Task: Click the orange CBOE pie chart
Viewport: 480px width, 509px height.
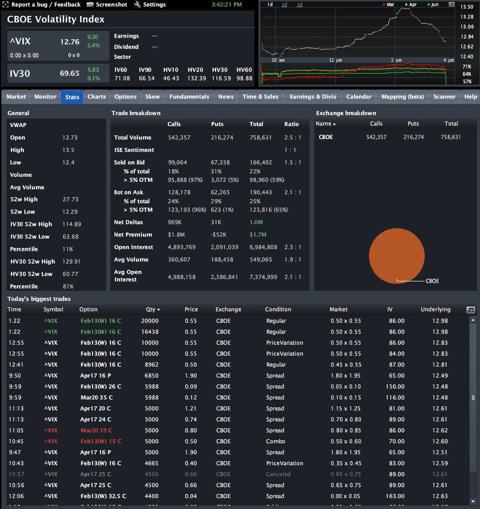Action: tap(397, 256)
